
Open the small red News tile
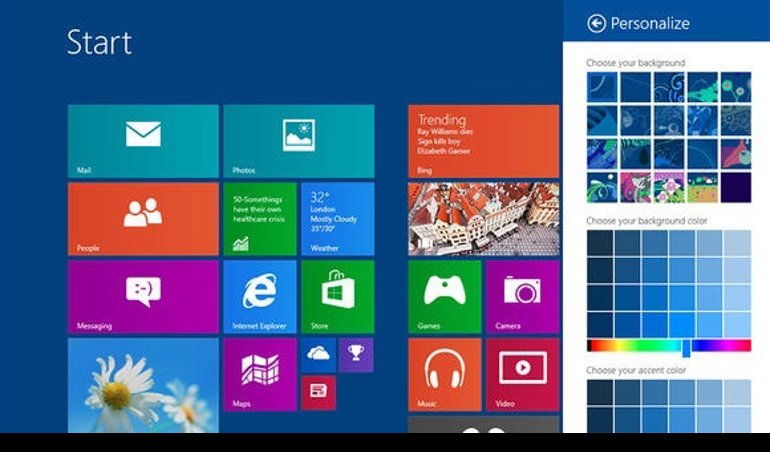[x=318, y=393]
